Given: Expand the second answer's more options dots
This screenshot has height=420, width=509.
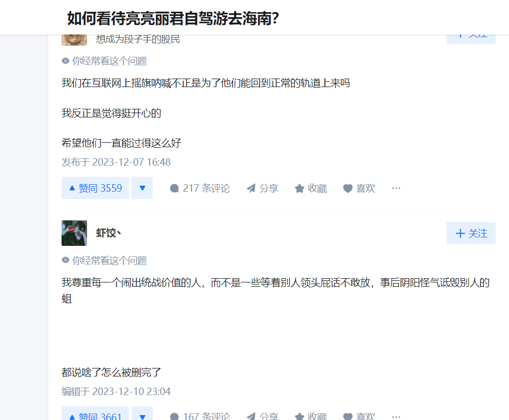Looking at the screenshot, I should tap(396, 416).
